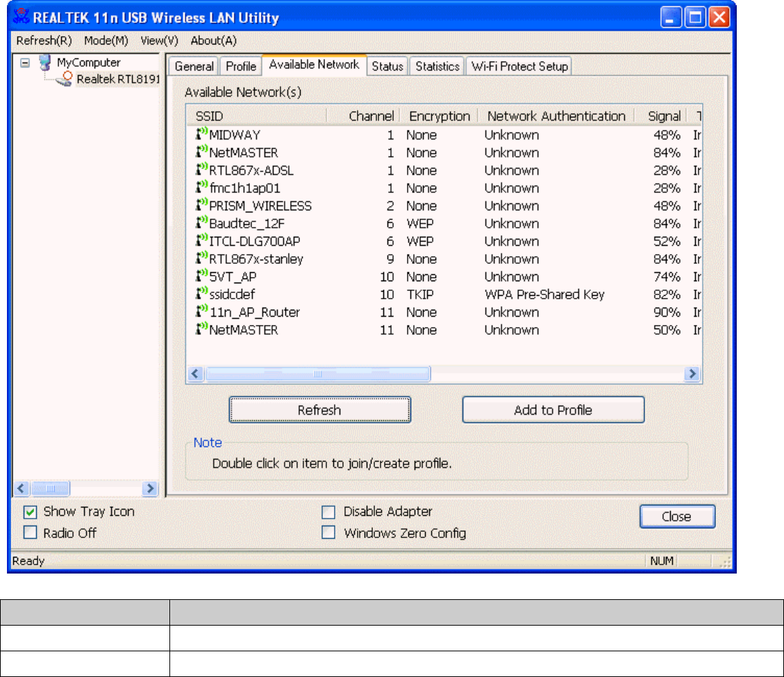
Task: Switch to the General tab
Action: (x=194, y=67)
